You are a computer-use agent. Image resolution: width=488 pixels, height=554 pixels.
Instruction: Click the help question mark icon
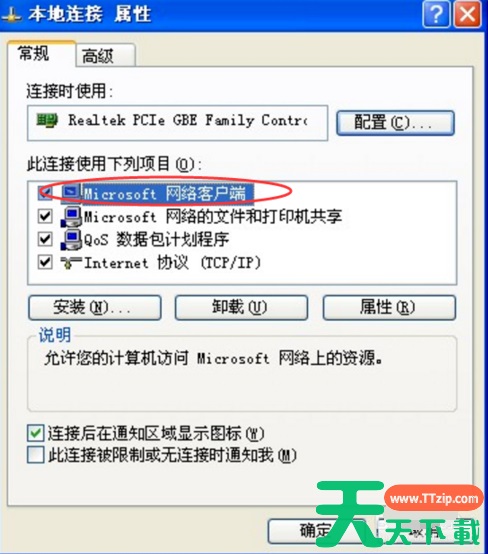tap(436, 15)
